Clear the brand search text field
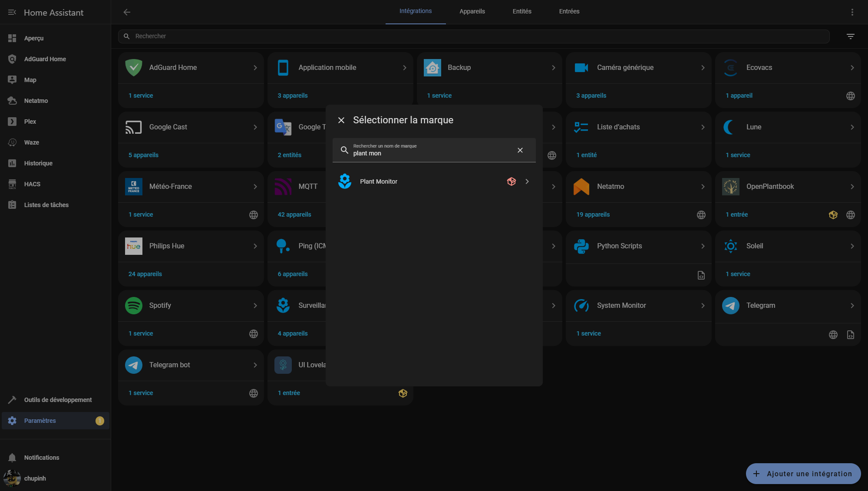 coord(520,150)
